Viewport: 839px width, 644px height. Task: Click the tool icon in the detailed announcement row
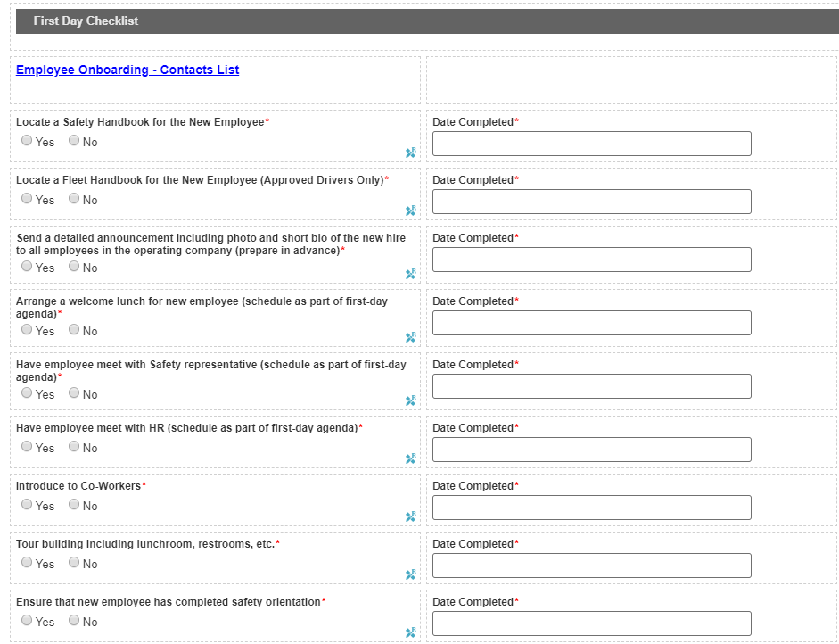click(x=411, y=274)
